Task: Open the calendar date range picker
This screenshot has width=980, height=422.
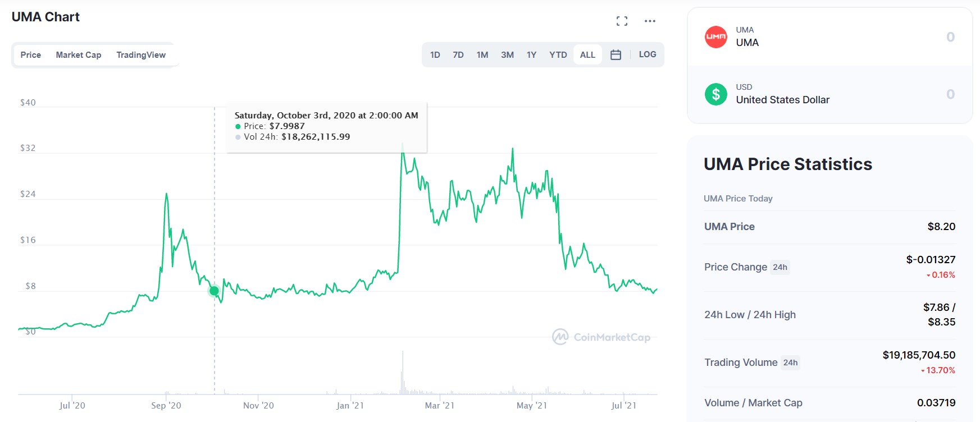Action: point(616,55)
